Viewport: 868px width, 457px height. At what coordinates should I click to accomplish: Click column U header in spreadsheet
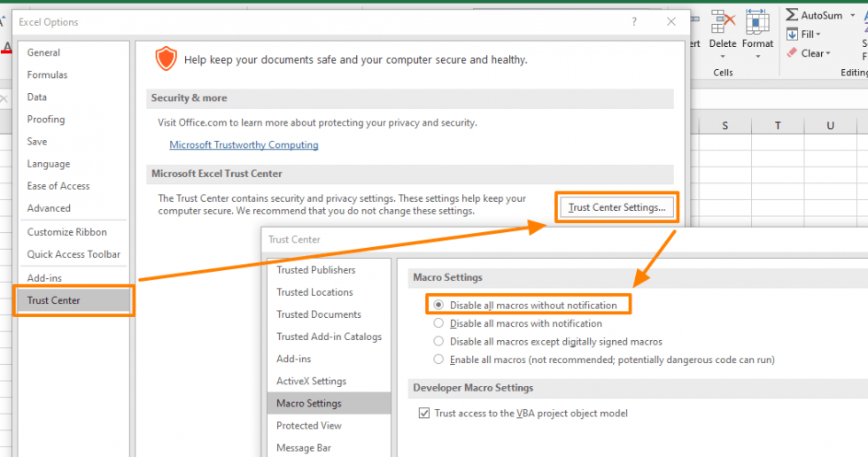[830, 126]
